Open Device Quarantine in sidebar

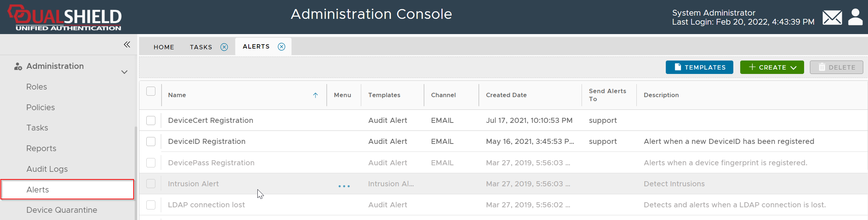click(x=62, y=210)
